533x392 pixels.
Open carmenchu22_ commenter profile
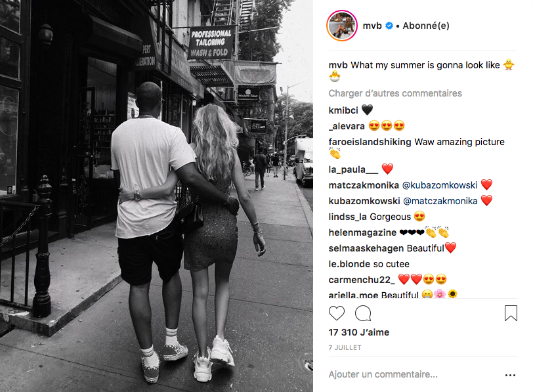pos(362,280)
